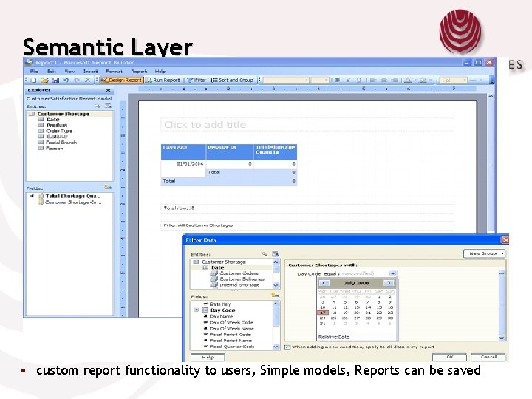Click the new field icon in Filter Data
This screenshot has width=532, height=399.
(x=275, y=295)
